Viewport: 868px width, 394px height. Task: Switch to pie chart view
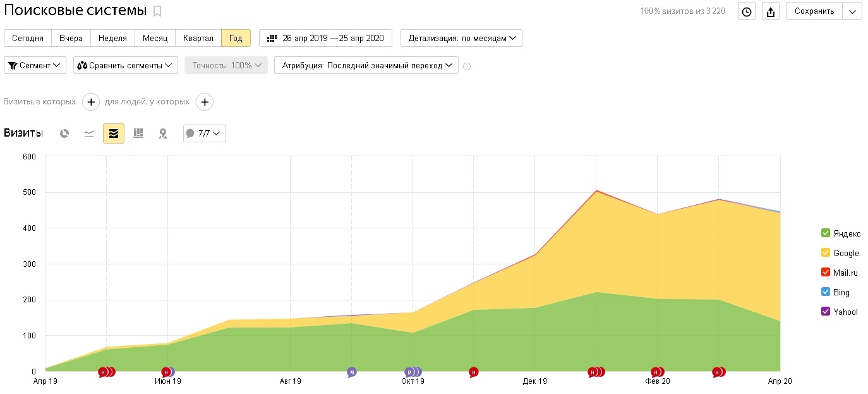point(64,133)
